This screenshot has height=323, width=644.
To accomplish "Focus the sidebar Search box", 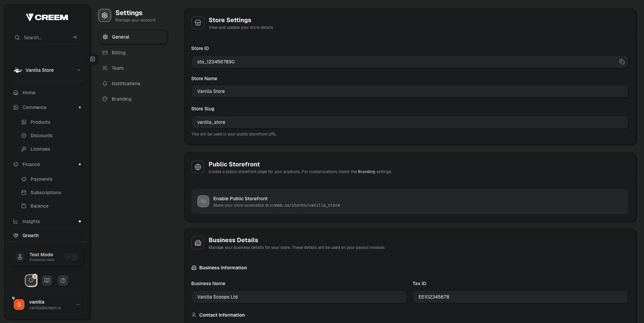I will point(46,38).
